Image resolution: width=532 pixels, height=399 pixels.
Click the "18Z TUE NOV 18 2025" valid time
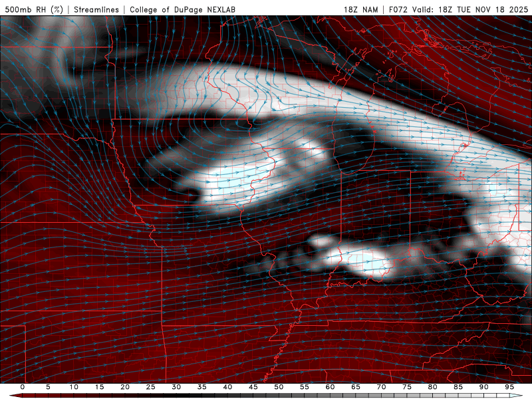tap(483, 9)
